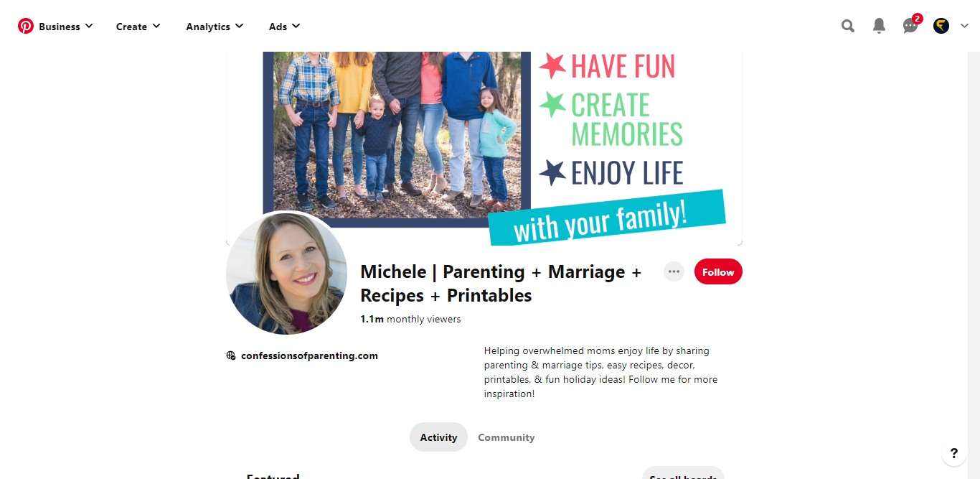980x479 pixels.
Task: Open the three-dots profile options button
Action: pyautogui.click(x=674, y=271)
